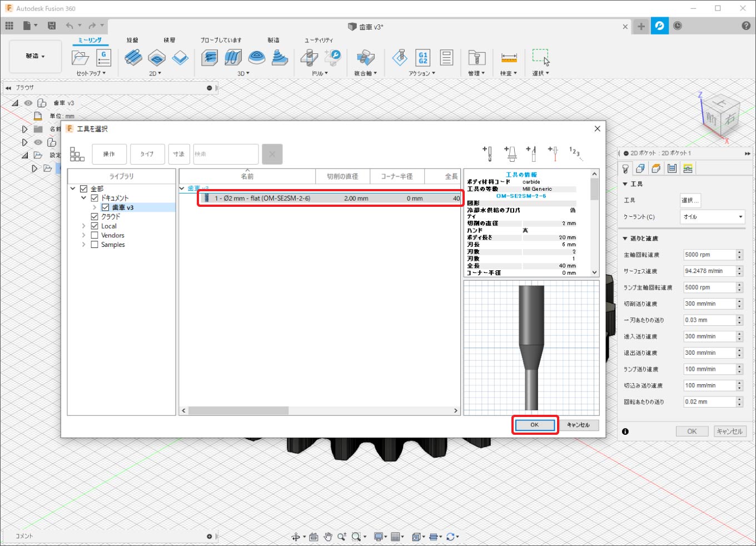Click the キャンセル button in tool dialog
This screenshot has height=546, width=756.
click(x=578, y=425)
